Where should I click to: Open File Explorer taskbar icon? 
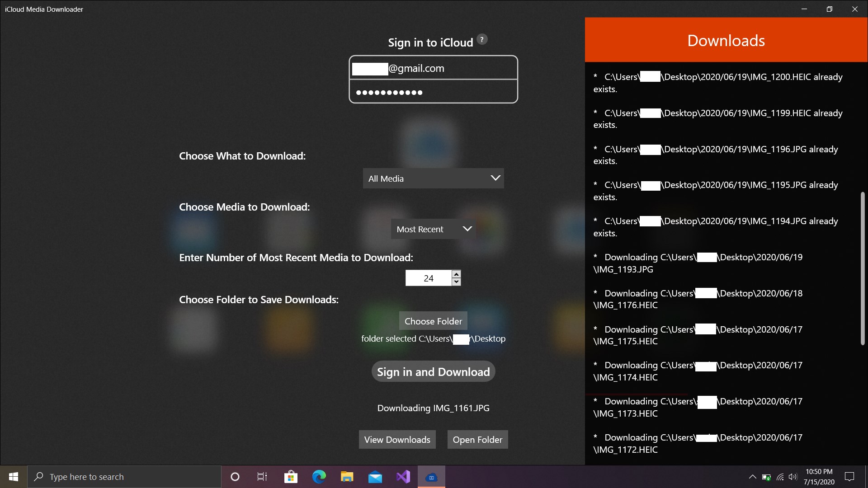tap(347, 477)
